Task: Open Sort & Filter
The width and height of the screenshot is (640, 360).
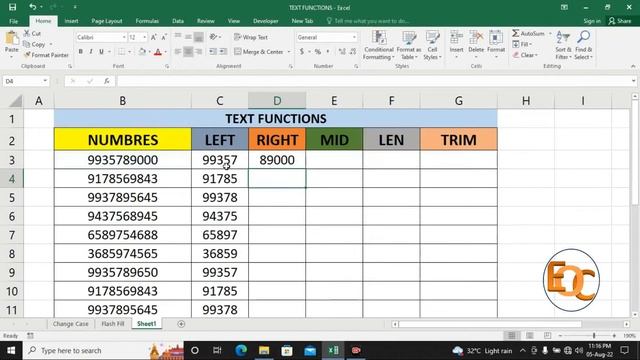Action: pyautogui.click(x=563, y=45)
